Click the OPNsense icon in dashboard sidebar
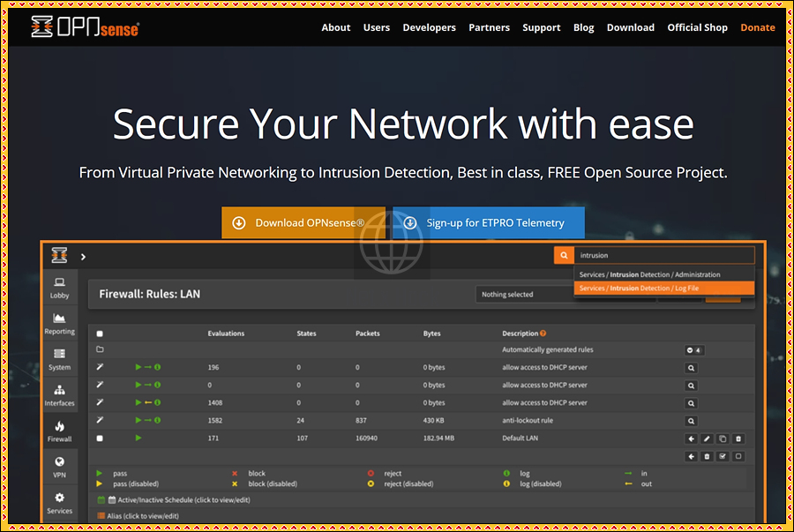This screenshot has height=532, width=794. coord(59,255)
